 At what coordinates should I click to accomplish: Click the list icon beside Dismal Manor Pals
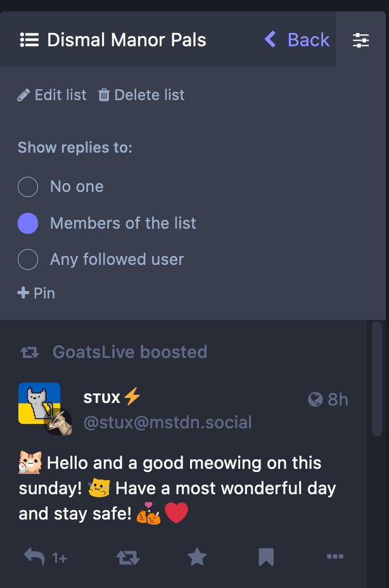pyautogui.click(x=29, y=40)
